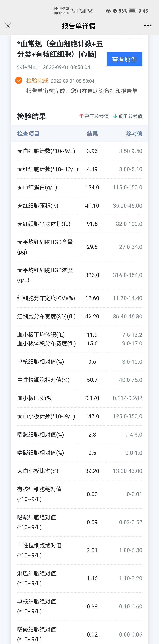The width and height of the screenshot is (159, 644).
Task: Select the 结果 column header
Action: pos(92,134)
